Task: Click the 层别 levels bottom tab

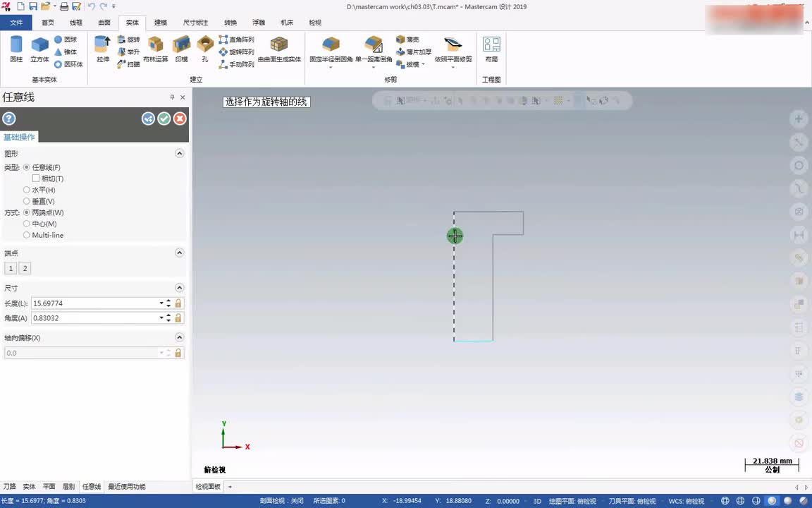Action: point(68,487)
